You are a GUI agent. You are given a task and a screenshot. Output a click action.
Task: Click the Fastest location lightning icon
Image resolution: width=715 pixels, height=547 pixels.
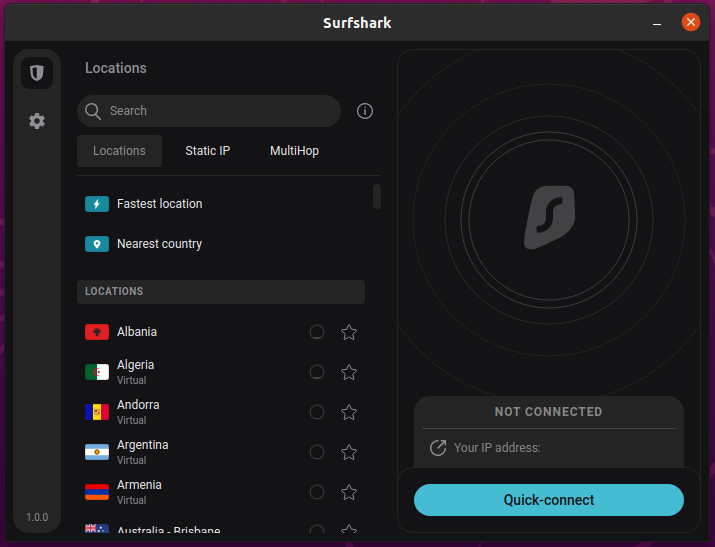pyautogui.click(x=97, y=204)
